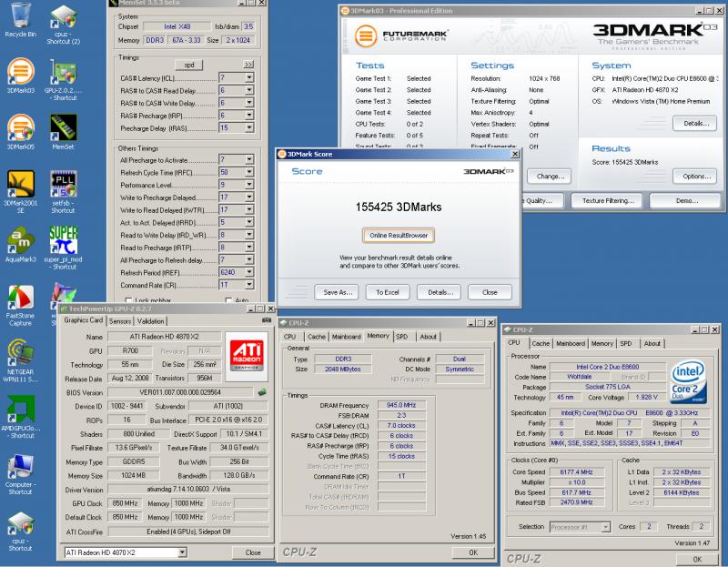Screen dimensions: 728x567
Task: Launch the 3DMark2001 SE desktop icon
Action: coord(20,191)
